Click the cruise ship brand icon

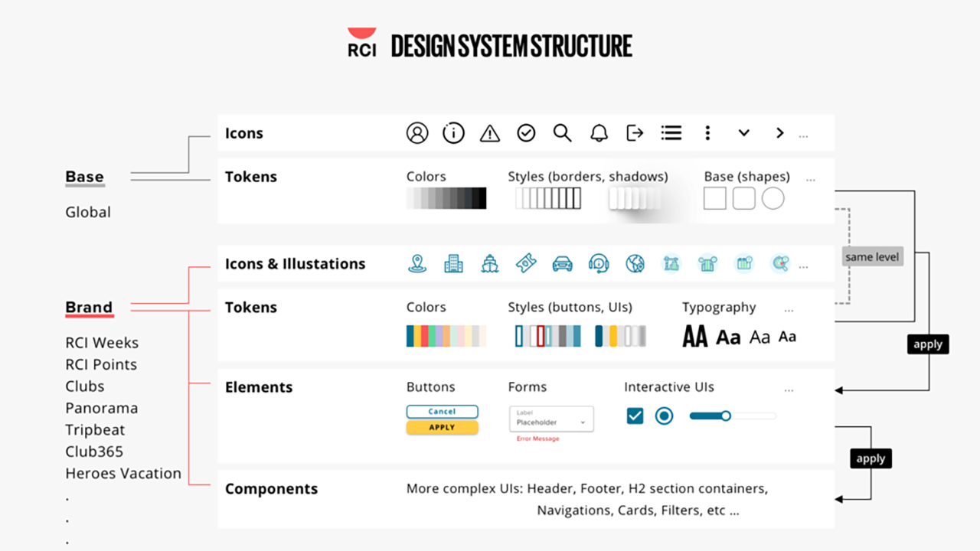(490, 264)
